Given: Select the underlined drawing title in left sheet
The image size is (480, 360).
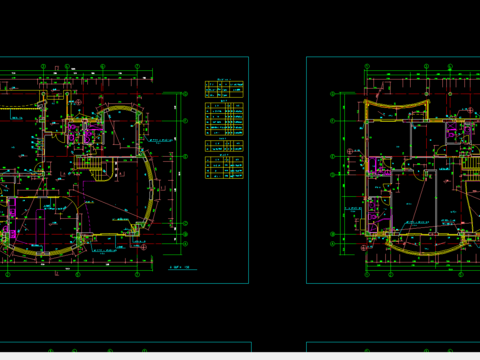Looking at the screenshot, I should (182, 268).
